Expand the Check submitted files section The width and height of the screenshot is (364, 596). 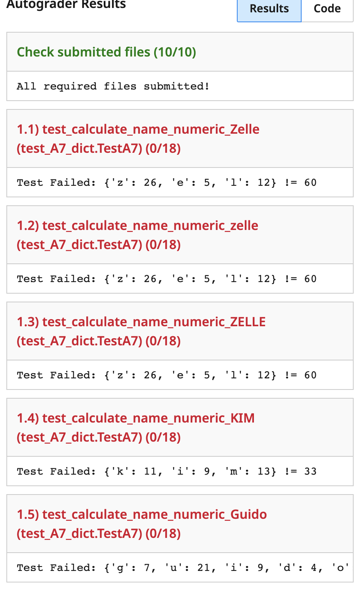(x=106, y=52)
